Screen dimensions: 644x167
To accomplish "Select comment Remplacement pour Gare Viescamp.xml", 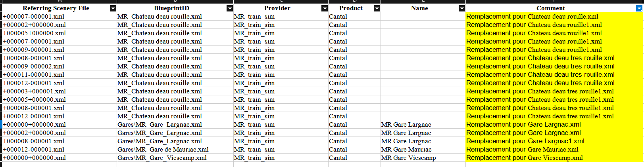I will pyautogui.click(x=554, y=158).
